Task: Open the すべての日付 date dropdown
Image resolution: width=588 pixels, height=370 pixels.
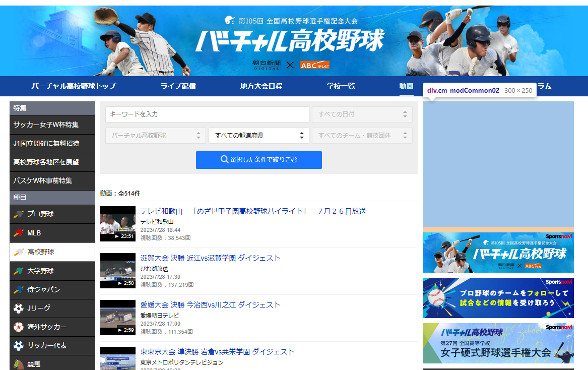Action: point(362,114)
